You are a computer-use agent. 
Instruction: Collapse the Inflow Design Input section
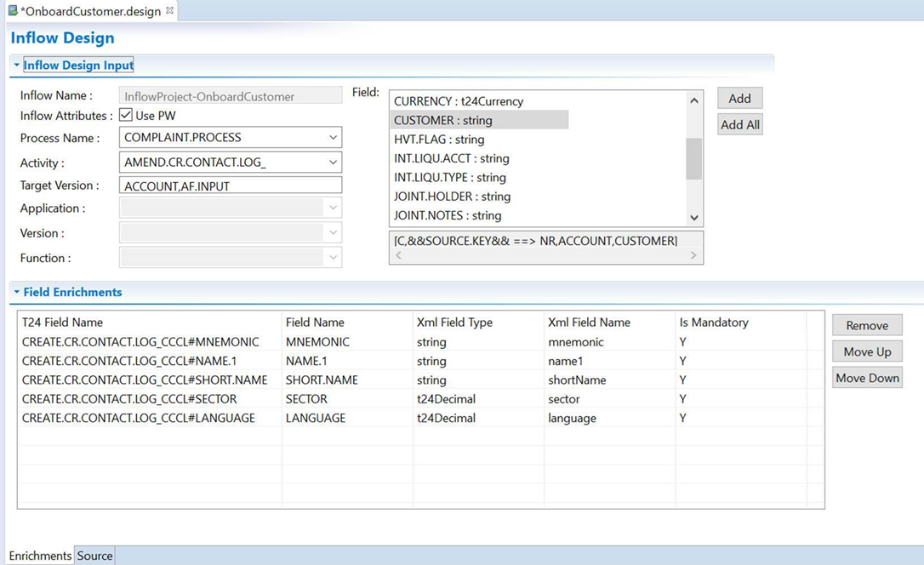click(x=16, y=66)
